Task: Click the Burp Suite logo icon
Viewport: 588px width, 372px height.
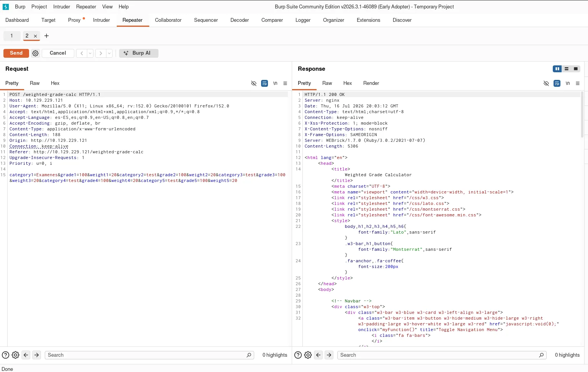Action: tap(6, 7)
